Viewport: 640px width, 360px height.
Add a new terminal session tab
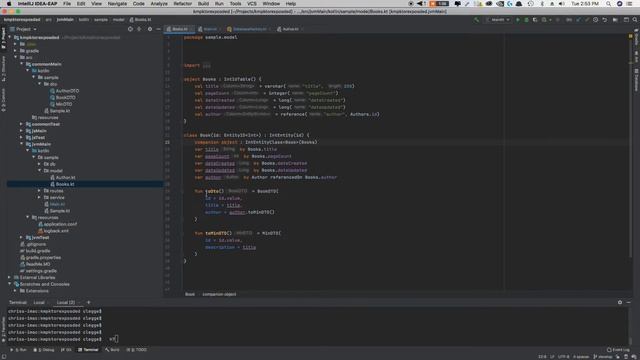point(89,302)
